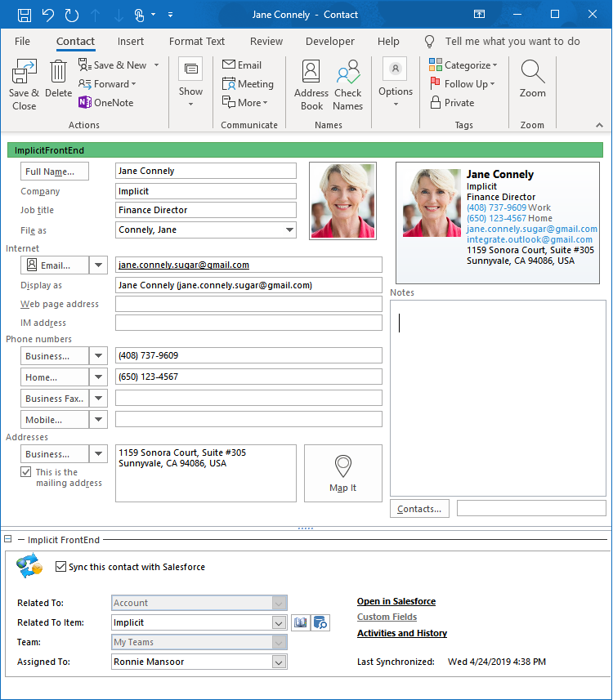The width and height of the screenshot is (613, 700).
Task: Open the Address Book
Action: tap(311, 74)
